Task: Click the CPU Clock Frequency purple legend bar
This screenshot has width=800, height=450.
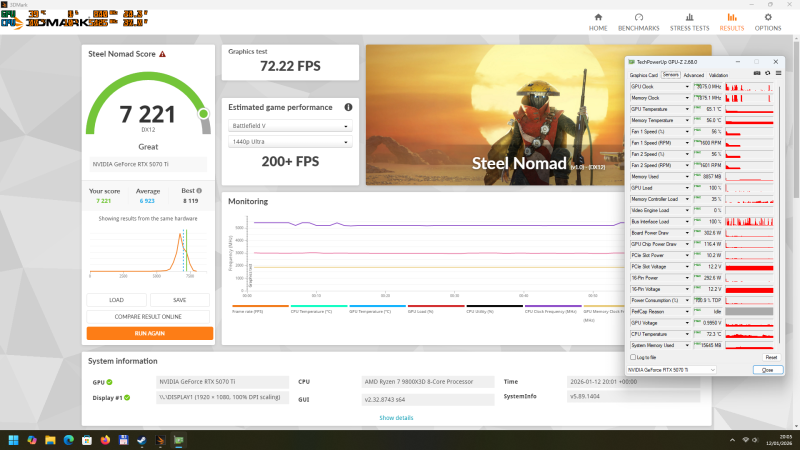Action: point(553,306)
